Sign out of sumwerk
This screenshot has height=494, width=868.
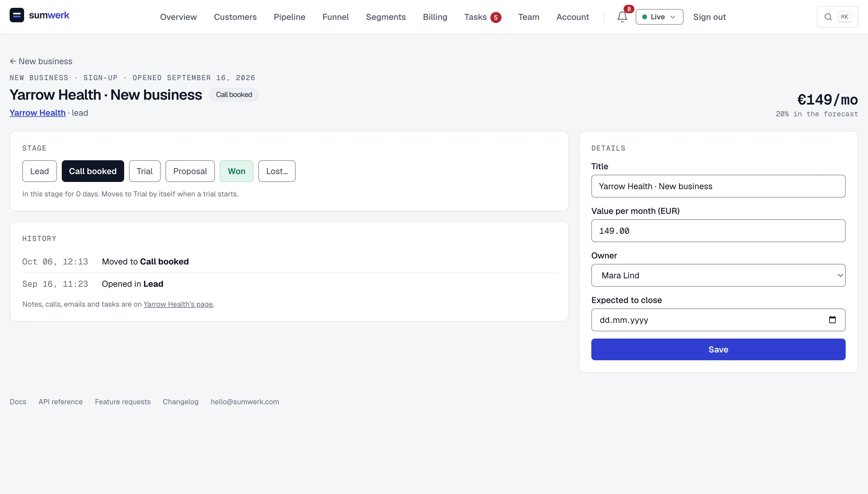click(709, 17)
